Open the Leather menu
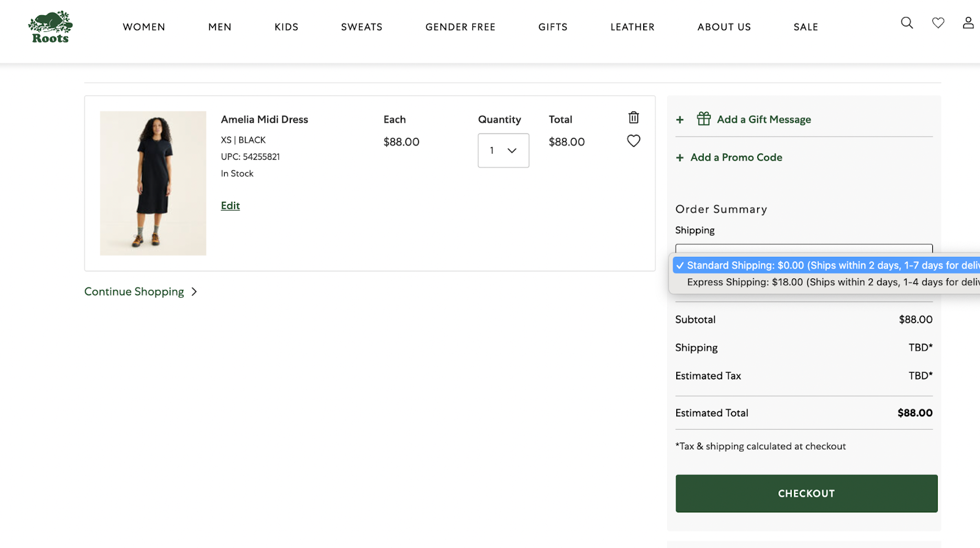Image resolution: width=980 pixels, height=548 pixels. (632, 27)
